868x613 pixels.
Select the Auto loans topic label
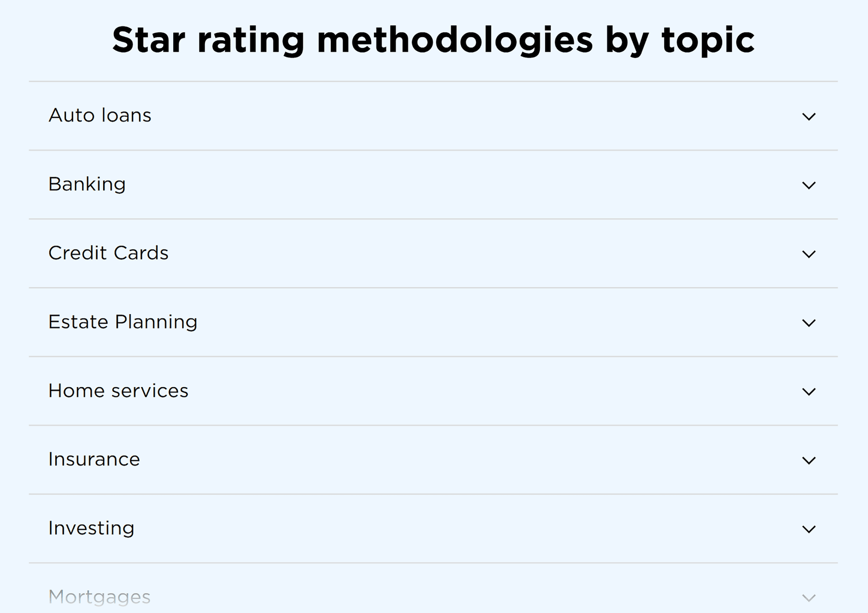coord(100,115)
